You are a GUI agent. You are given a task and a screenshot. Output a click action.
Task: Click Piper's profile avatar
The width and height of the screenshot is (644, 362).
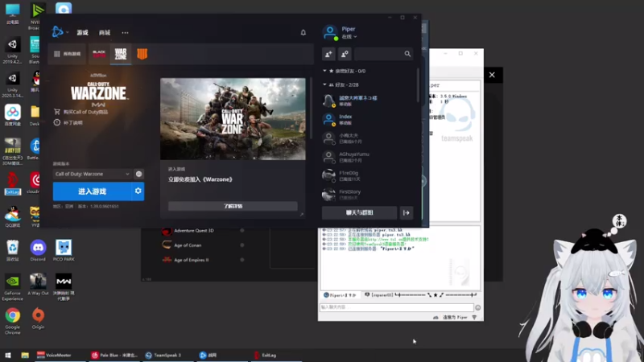click(x=330, y=32)
